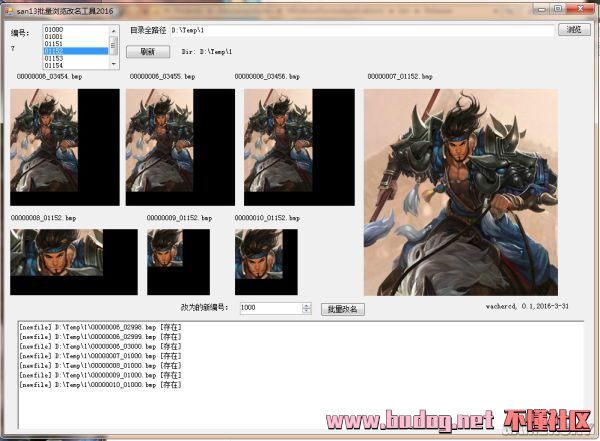
Task: Click thumbnail 00000006_03456.bmp
Action: 299,147
